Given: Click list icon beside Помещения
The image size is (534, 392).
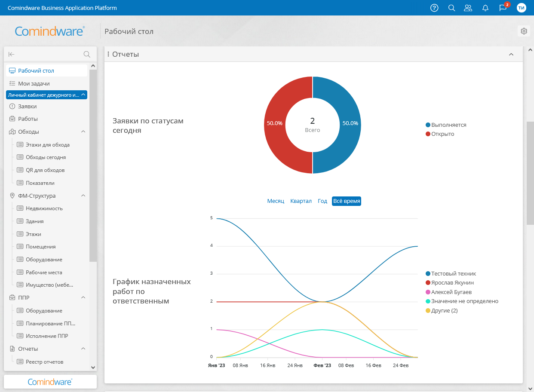Looking at the screenshot, I should point(20,246).
